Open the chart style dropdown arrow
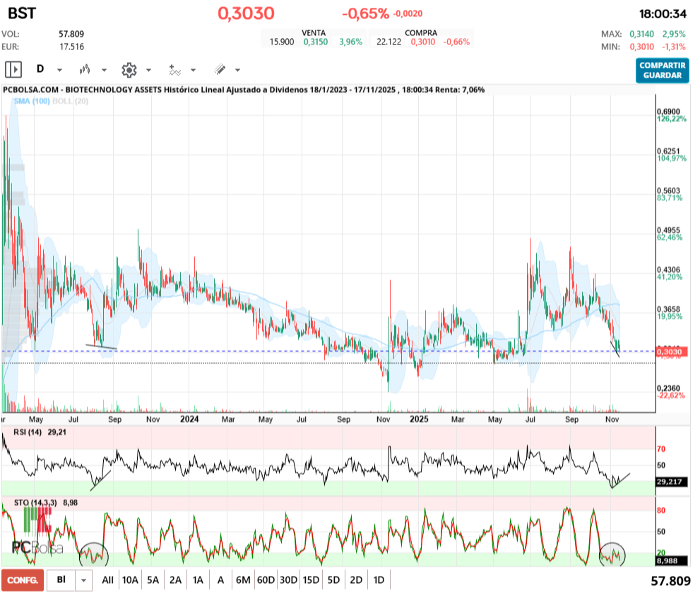This screenshot has height=595, width=700. [102, 71]
